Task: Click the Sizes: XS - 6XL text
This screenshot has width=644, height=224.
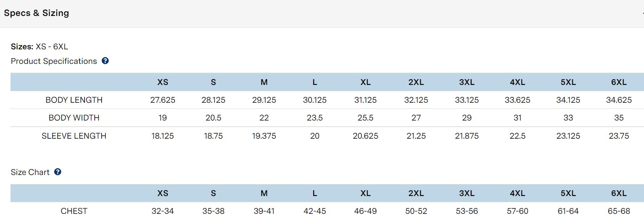Action: click(40, 47)
